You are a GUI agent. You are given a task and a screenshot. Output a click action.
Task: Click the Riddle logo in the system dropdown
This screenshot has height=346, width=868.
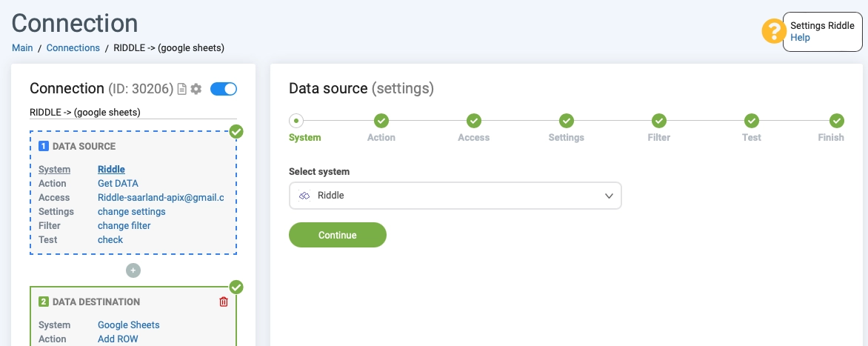304,196
